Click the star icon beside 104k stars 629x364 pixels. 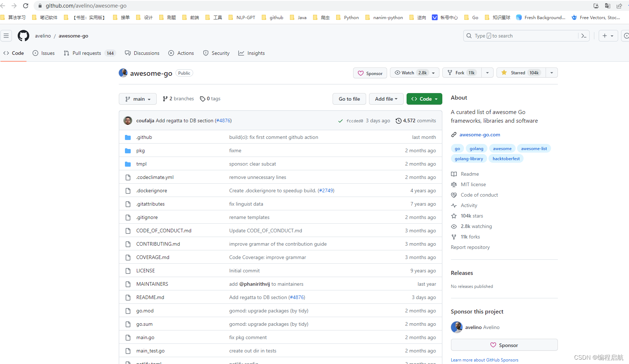[454, 216]
